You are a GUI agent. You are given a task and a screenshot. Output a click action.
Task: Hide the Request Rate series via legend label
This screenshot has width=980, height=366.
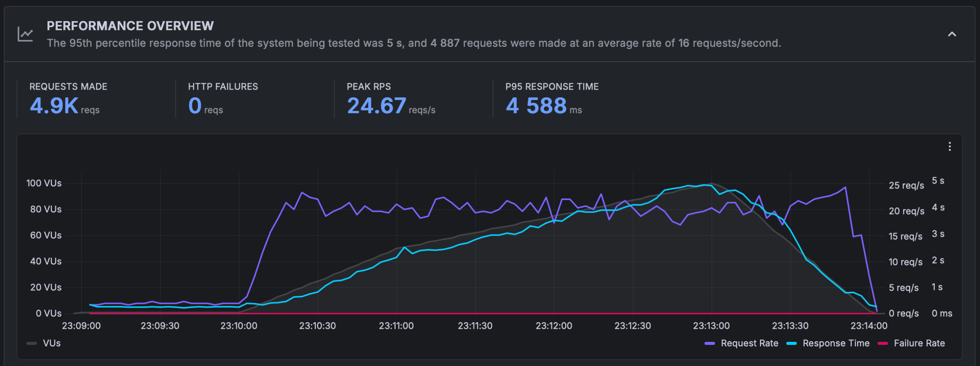click(749, 343)
